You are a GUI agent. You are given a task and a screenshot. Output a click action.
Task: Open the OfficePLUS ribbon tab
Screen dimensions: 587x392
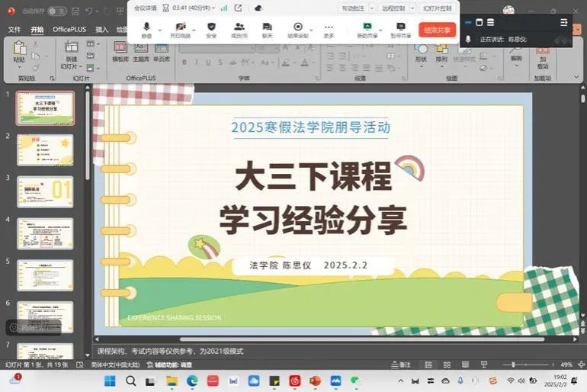click(69, 29)
